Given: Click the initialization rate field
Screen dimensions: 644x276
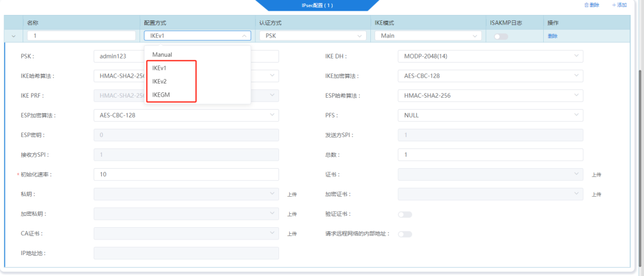Looking at the screenshot, I should pyautogui.click(x=186, y=175).
